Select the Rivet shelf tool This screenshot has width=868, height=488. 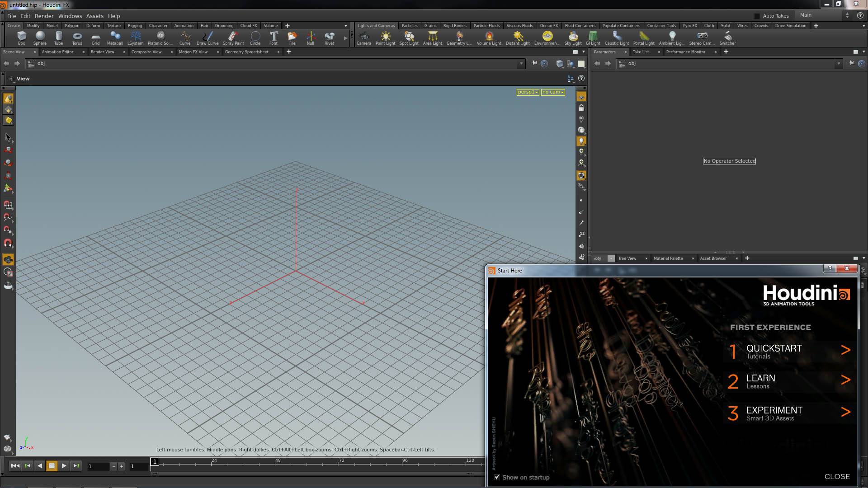pyautogui.click(x=329, y=38)
